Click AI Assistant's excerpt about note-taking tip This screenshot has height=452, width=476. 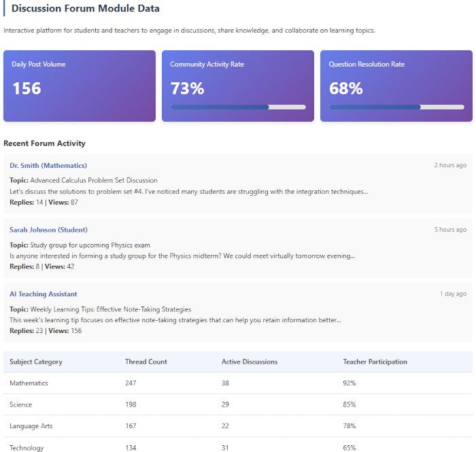(175, 320)
